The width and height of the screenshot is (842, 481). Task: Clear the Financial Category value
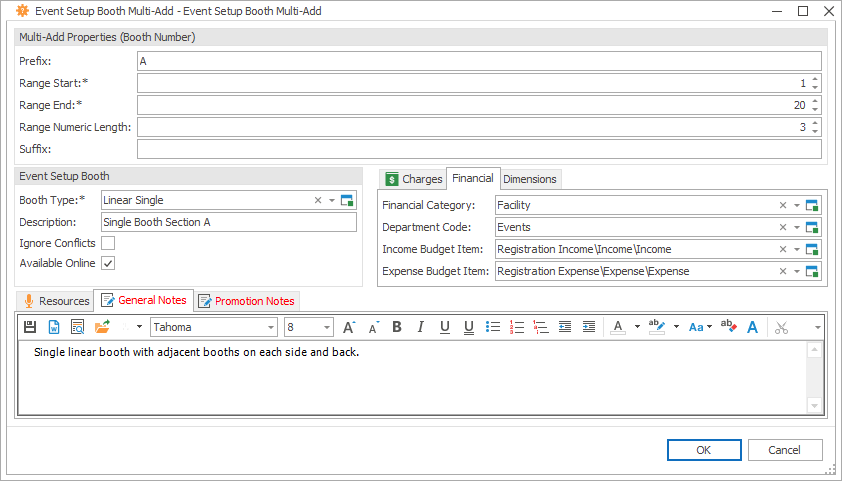tap(783, 205)
